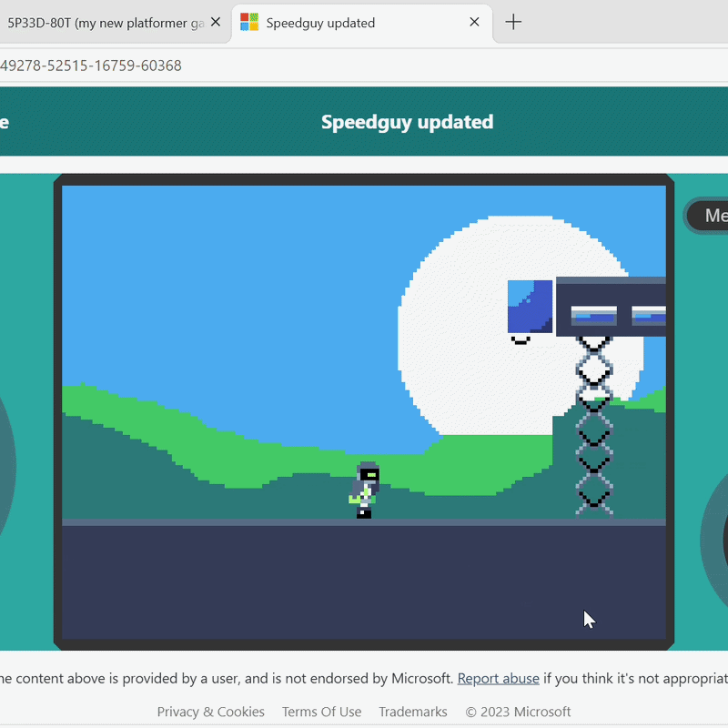
Task: Click the blue square block in the game
Action: pyautogui.click(x=530, y=307)
